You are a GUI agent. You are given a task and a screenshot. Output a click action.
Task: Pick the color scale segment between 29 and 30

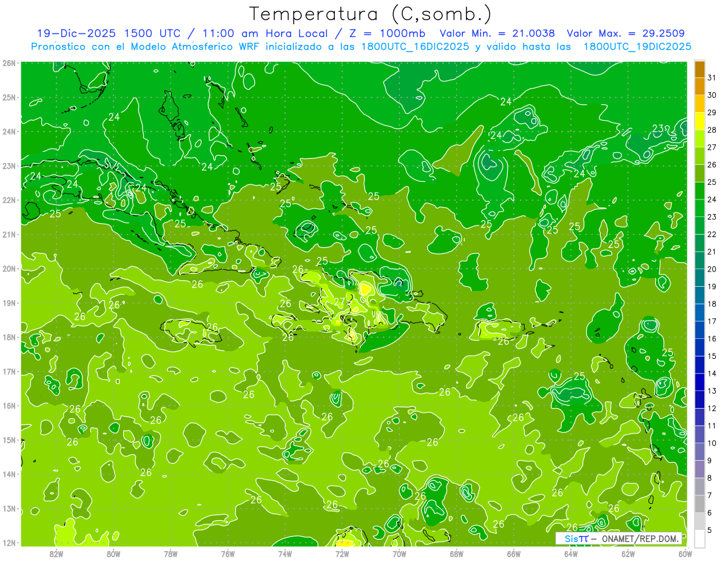point(699,104)
